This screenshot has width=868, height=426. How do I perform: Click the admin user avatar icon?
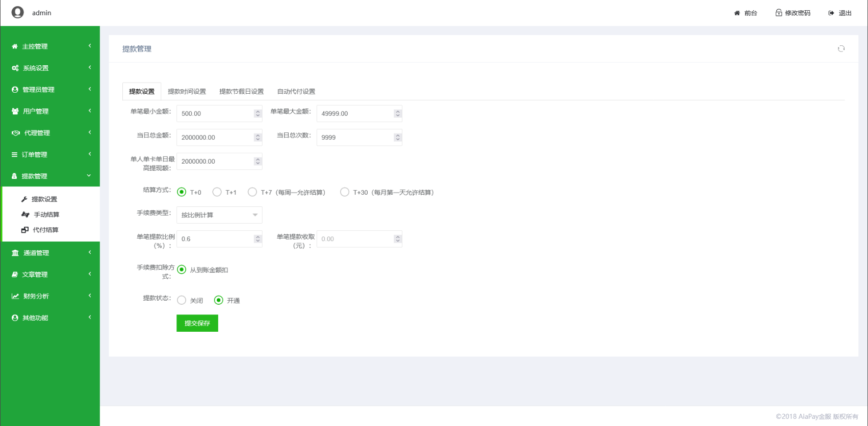tap(18, 12)
